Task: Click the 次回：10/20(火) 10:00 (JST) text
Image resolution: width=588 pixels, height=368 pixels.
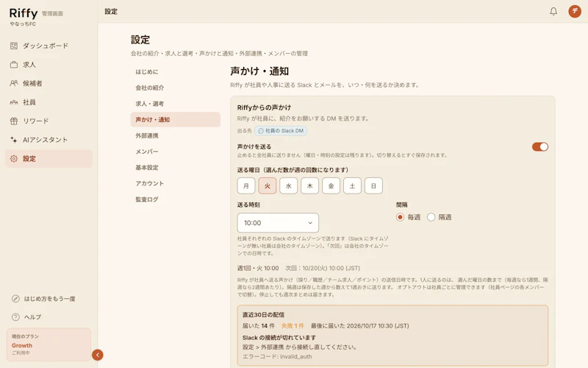Action: point(323,268)
